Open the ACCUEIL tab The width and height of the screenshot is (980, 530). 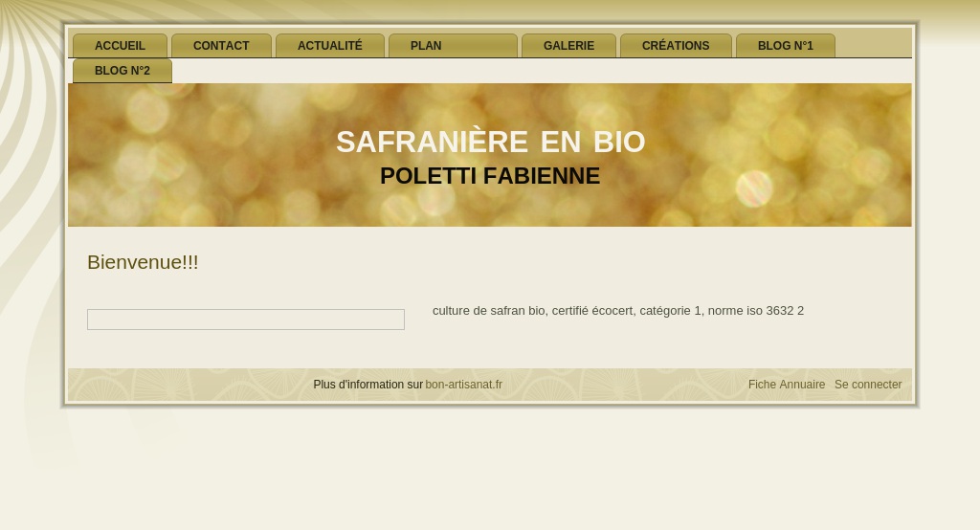[x=120, y=46]
